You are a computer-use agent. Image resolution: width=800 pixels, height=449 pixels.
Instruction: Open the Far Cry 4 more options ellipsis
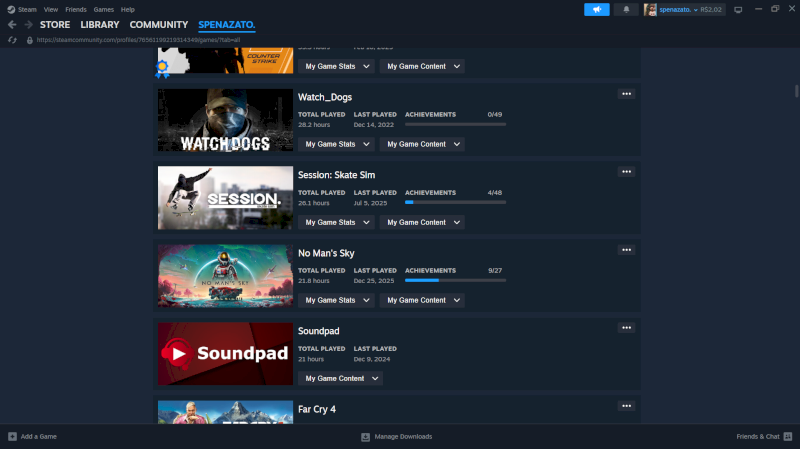pyautogui.click(x=627, y=406)
